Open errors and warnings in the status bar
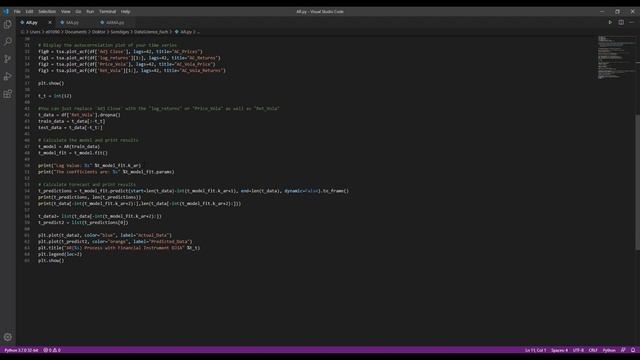 [x=52, y=350]
